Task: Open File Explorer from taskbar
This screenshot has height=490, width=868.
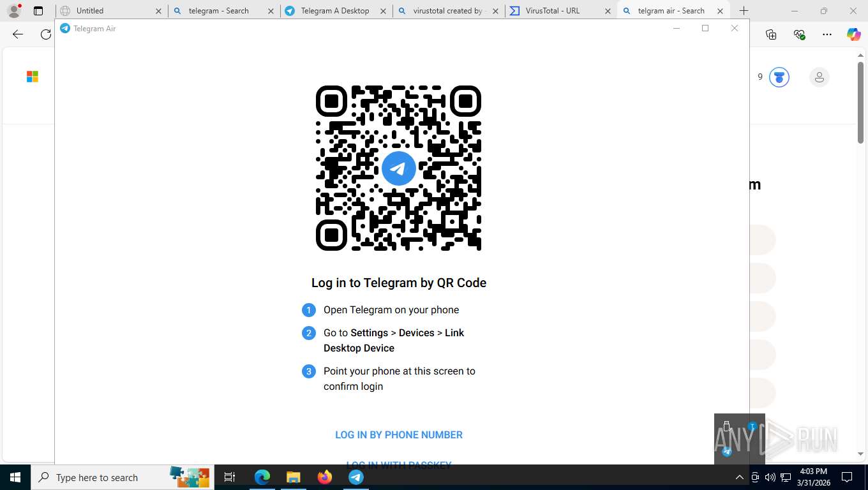Action: [x=293, y=477]
